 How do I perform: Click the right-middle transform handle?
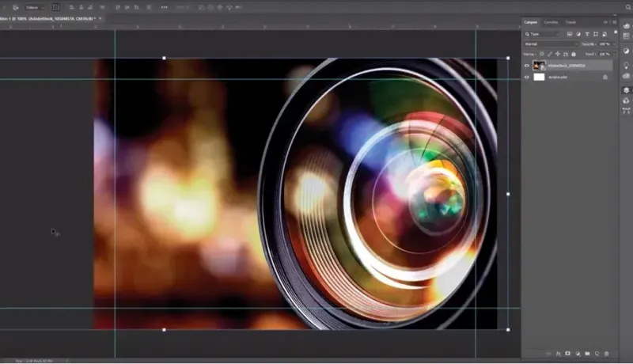click(508, 194)
